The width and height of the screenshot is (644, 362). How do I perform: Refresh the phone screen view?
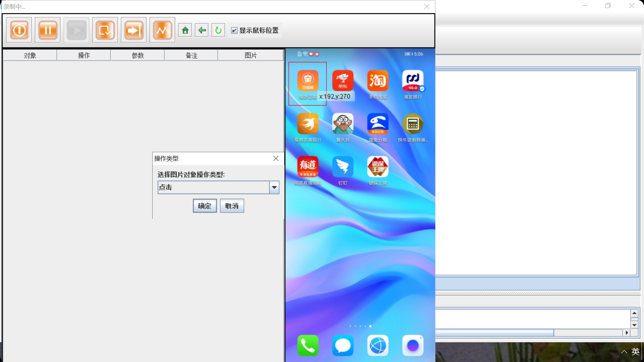coord(218,30)
